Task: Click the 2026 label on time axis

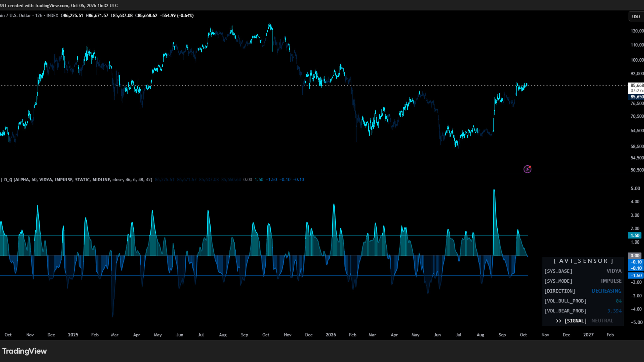Action: click(331, 335)
